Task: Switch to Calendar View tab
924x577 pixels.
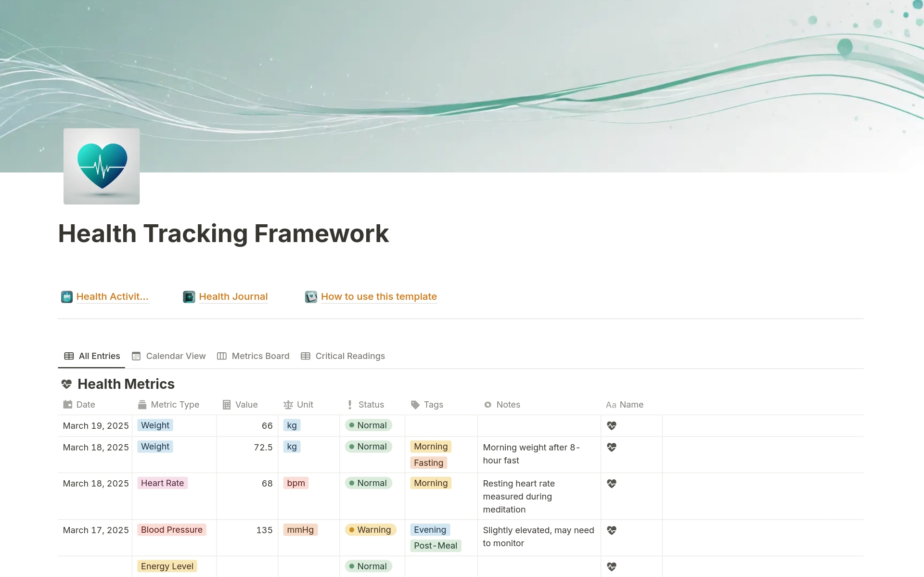Action: [169, 356]
